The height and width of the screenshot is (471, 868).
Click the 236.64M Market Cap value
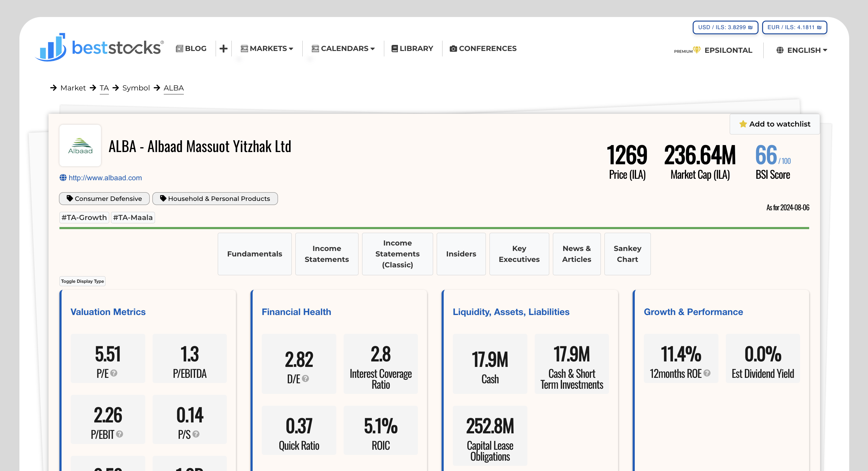click(700, 155)
